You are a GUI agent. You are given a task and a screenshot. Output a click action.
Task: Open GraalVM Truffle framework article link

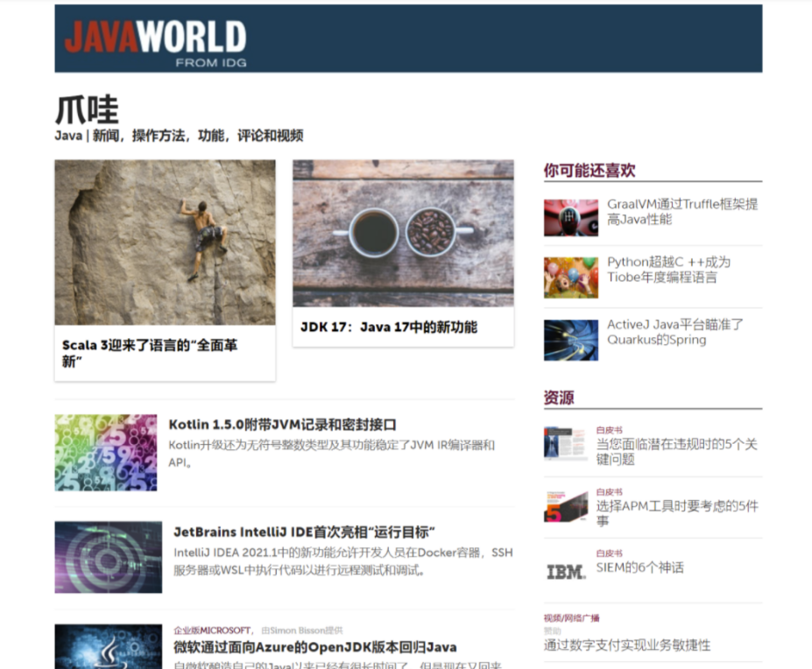click(x=682, y=212)
